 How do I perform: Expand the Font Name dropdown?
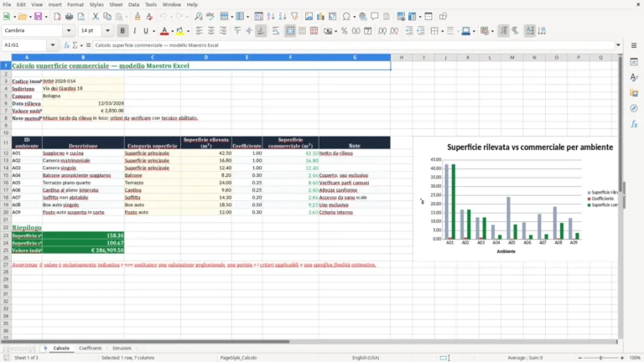click(x=69, y=31)
